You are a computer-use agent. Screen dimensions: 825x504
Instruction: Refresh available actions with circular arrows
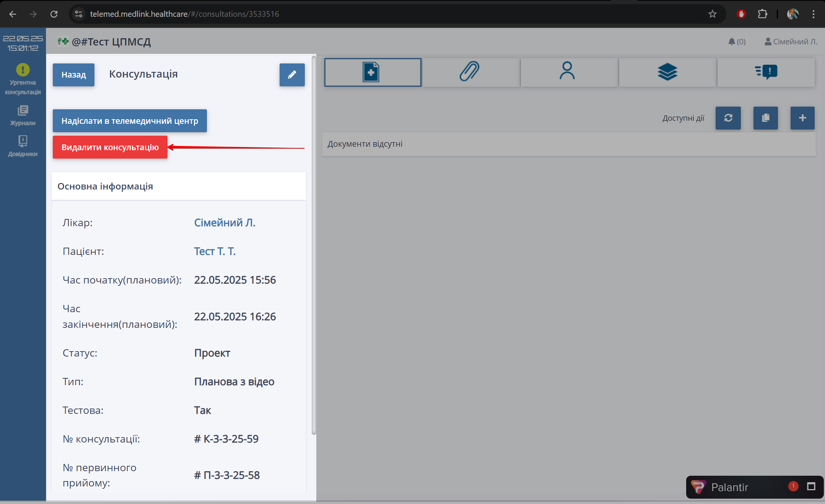click(728, 118)
